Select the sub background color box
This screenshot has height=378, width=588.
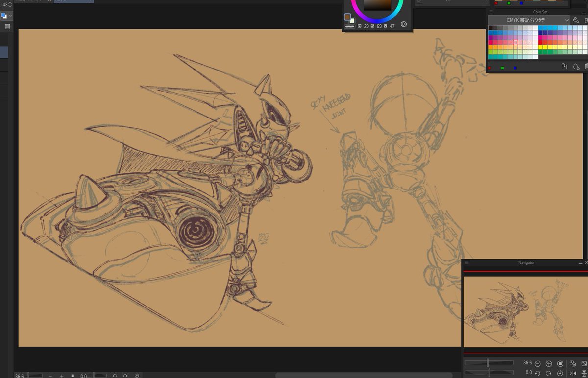tap(352, 21)
